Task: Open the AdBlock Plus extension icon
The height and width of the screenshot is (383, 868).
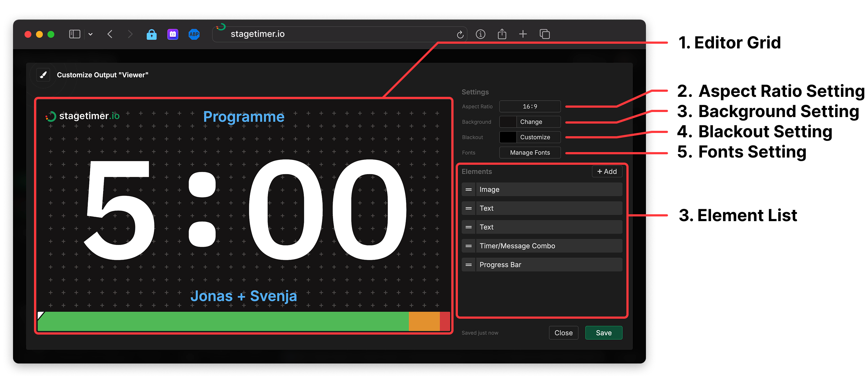Action: tap(194, 34)
